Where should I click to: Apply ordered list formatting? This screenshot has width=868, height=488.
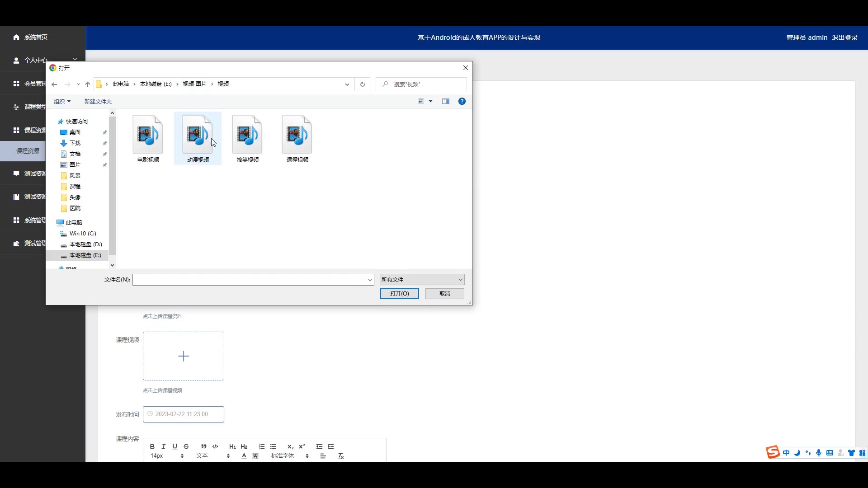click(262, 446)
